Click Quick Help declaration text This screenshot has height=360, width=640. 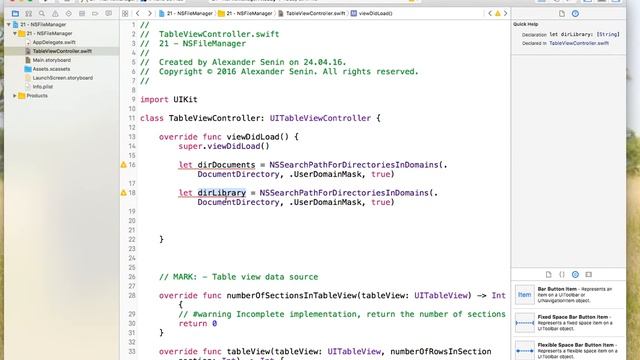pos(584,34)
